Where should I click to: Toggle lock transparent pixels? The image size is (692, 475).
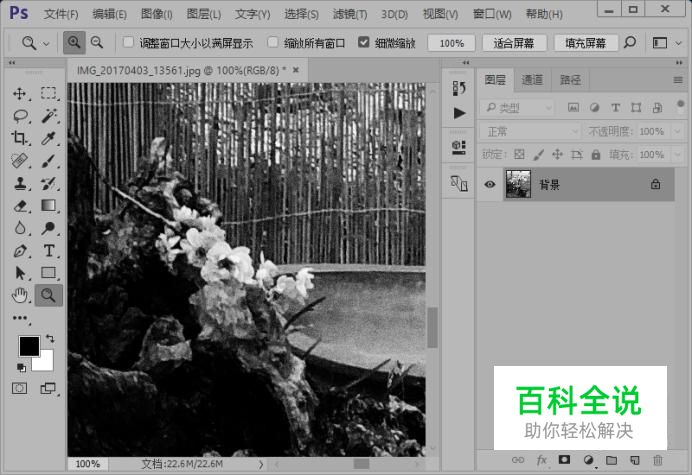pos(519,155)
